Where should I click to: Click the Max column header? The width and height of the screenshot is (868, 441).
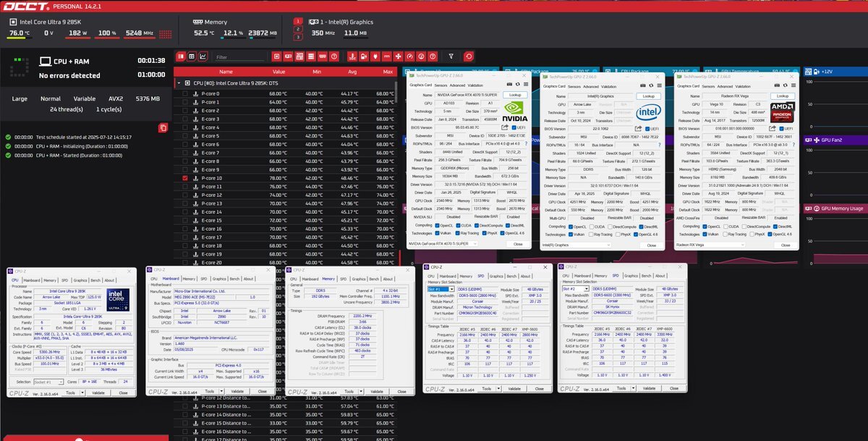click(x=388, y=72)
